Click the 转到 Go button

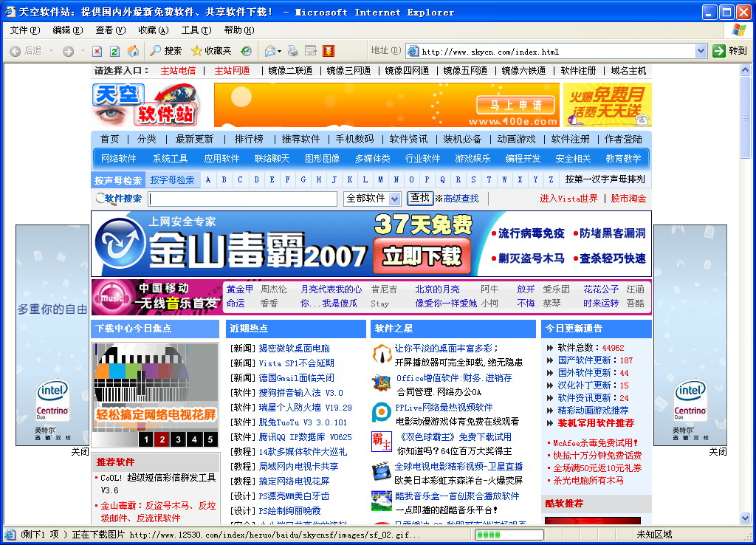tap(730, 51)
